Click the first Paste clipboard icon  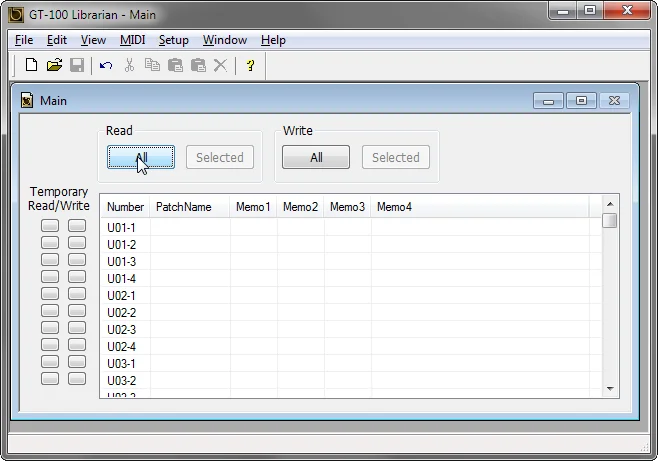coord(175,65)
